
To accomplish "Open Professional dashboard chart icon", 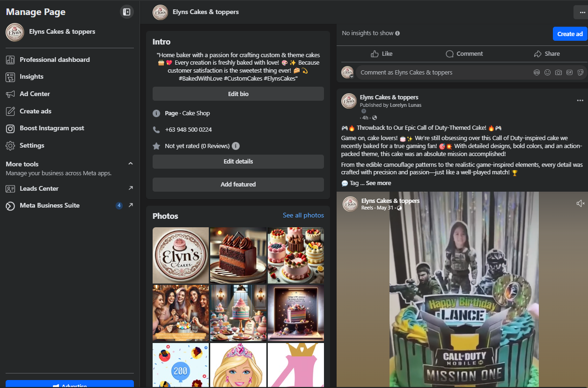I will (x=10, y=60).
